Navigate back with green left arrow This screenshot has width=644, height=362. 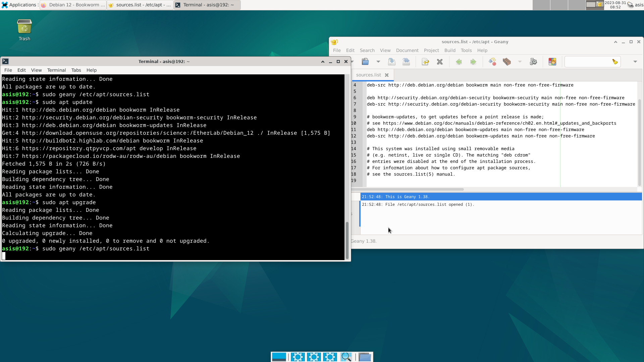tap(459, 62)
